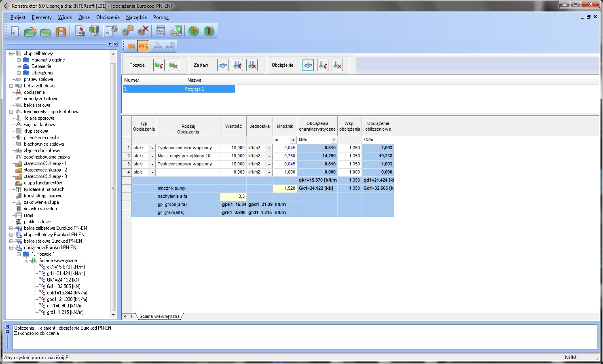Open the Obciążenie library book icon

[308, 65]
